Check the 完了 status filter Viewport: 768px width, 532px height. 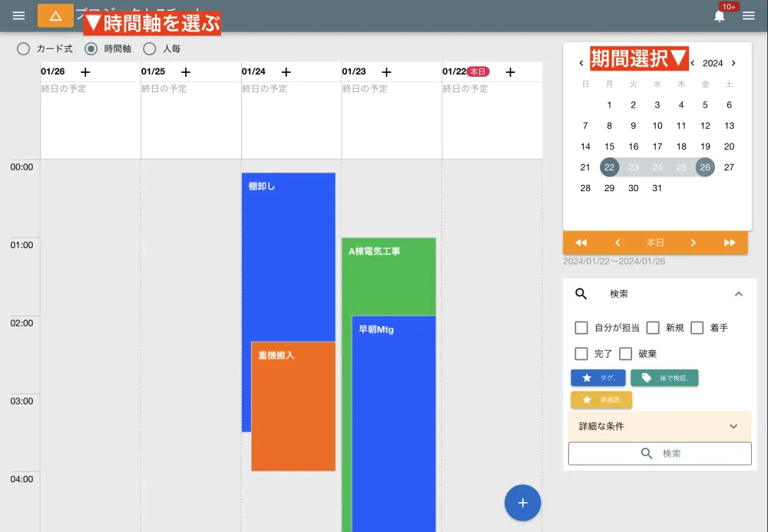click(x=581, y=353)
